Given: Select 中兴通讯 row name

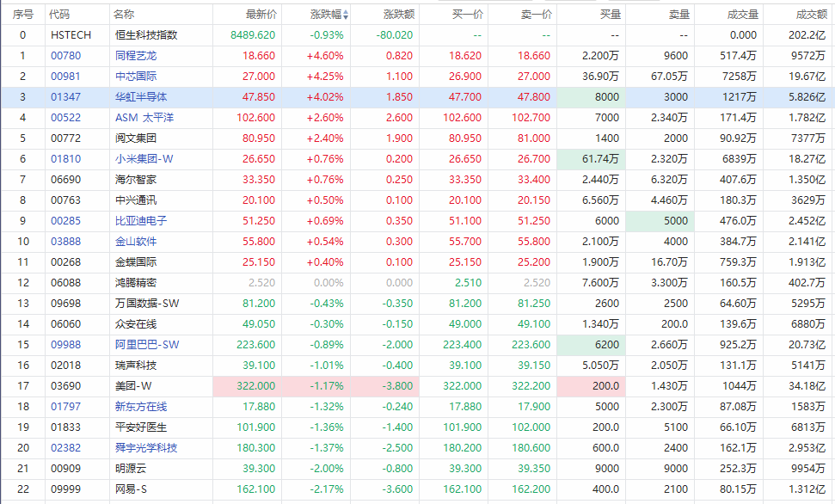Looking at the screenshot, I should pos(136,200).
